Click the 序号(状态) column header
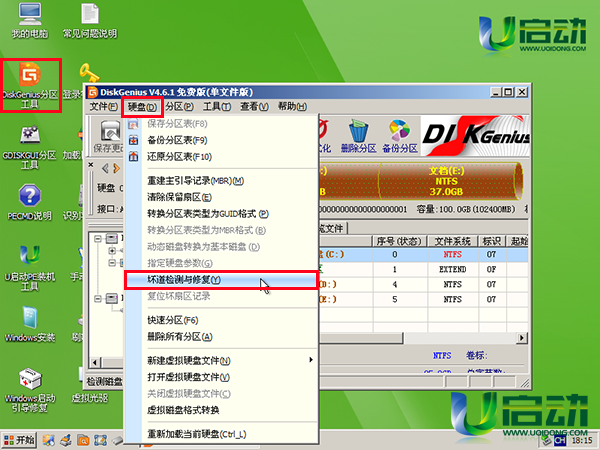The image size is (600, 450). 399,241
